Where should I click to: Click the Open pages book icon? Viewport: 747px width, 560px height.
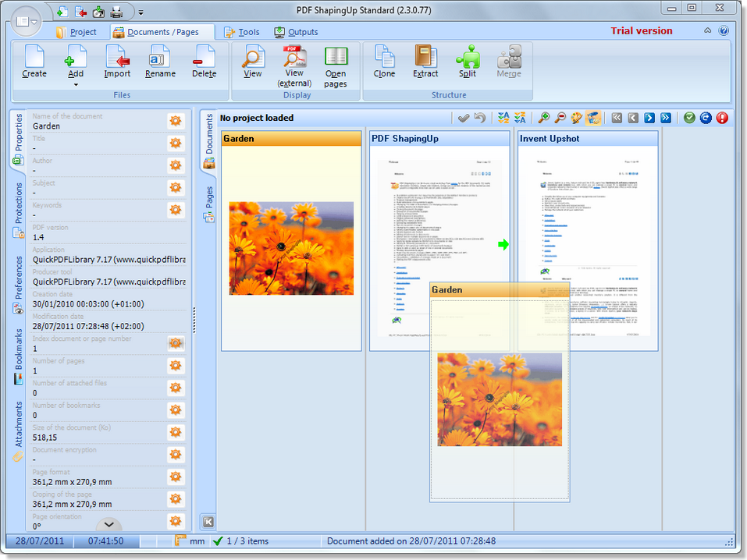pyautogui.click(x=336, y=57)
